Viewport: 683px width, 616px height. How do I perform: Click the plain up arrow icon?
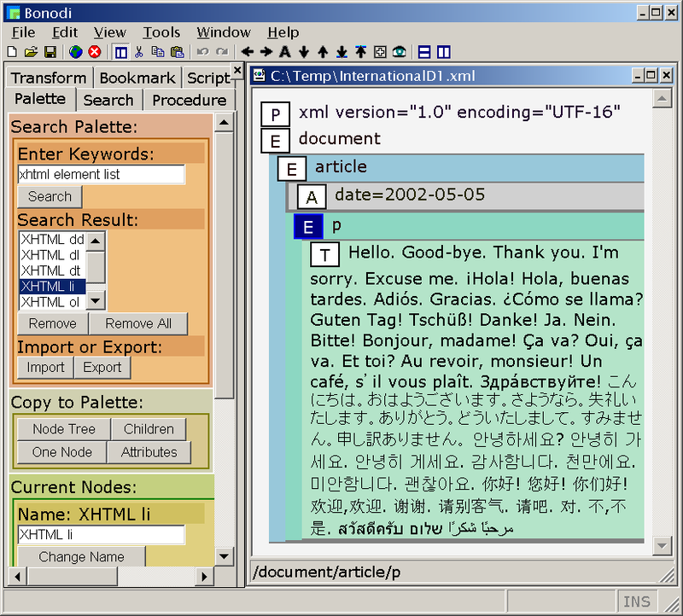pyautogui.click(x=323, y=52)
